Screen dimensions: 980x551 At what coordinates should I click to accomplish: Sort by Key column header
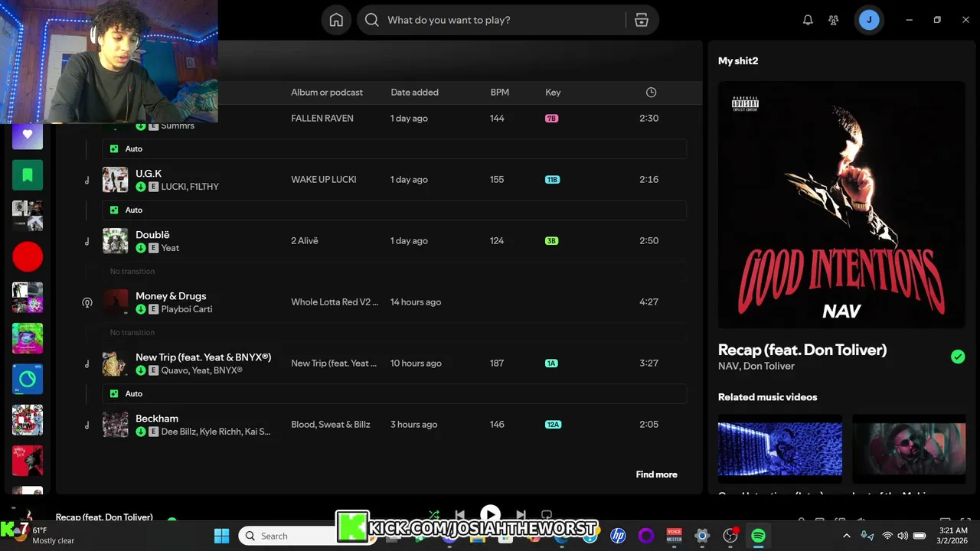553,92
